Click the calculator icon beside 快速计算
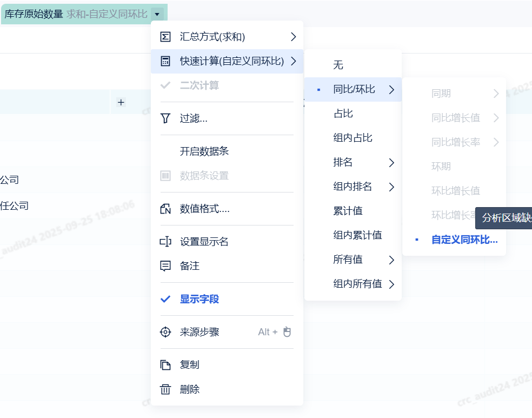The width and height of the screenshot is (532, 418). point(165,61)
